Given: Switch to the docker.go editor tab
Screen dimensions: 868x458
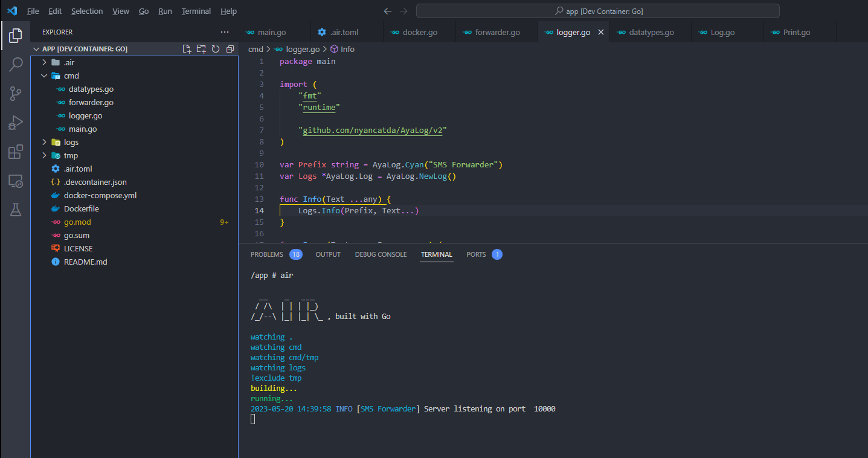Looking at the screenshot, I should click(x=419, y=32).
